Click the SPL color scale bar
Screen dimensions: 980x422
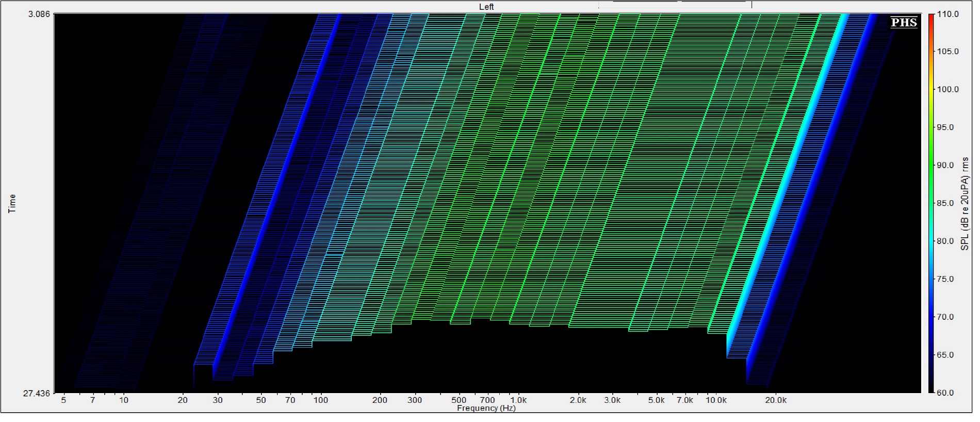coord(931,203)
